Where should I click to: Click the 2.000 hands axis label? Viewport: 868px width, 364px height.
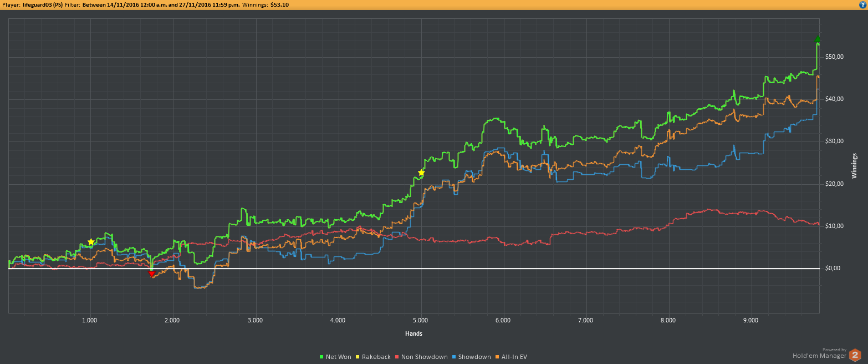pyautogui.click(x=172, y=320)
